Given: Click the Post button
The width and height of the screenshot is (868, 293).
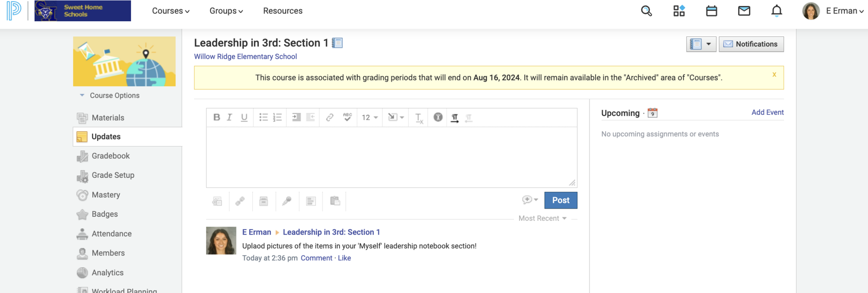Looking at the screenshot, I should coord(560,200).
